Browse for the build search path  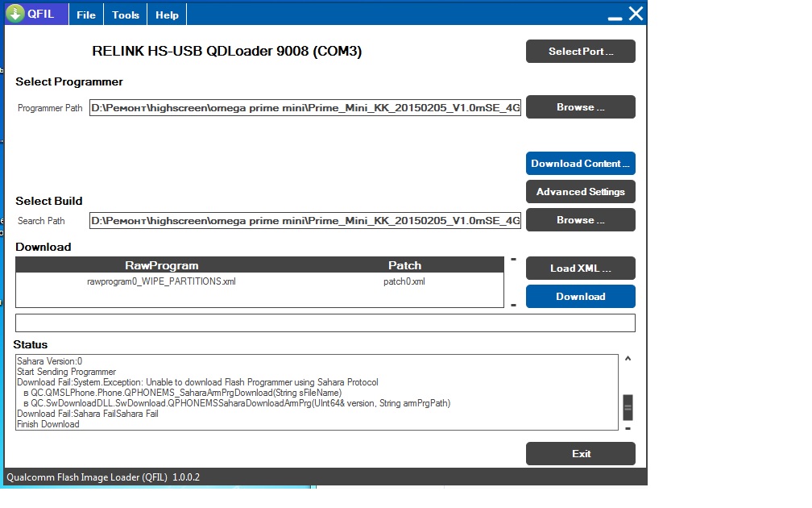tap(581, 220)
